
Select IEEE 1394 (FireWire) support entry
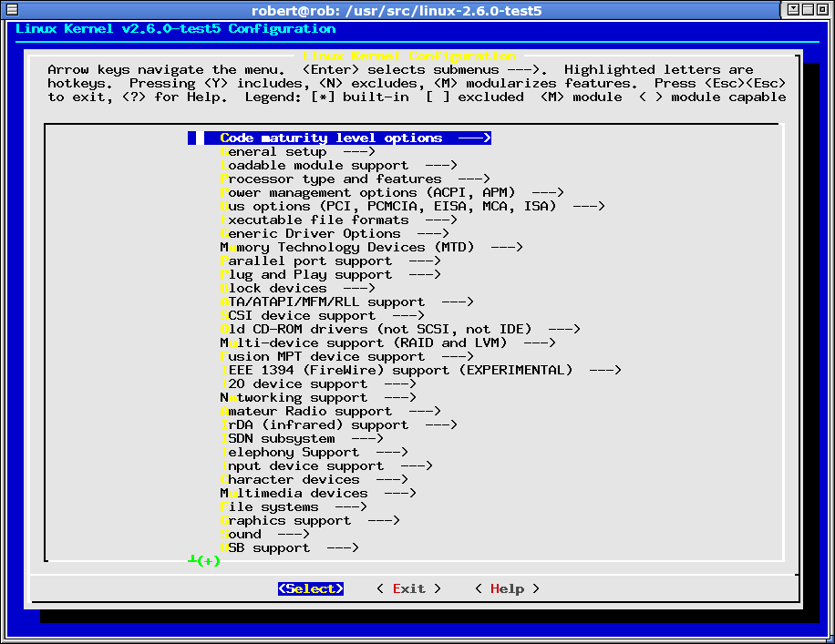click(x=421, y=371)
